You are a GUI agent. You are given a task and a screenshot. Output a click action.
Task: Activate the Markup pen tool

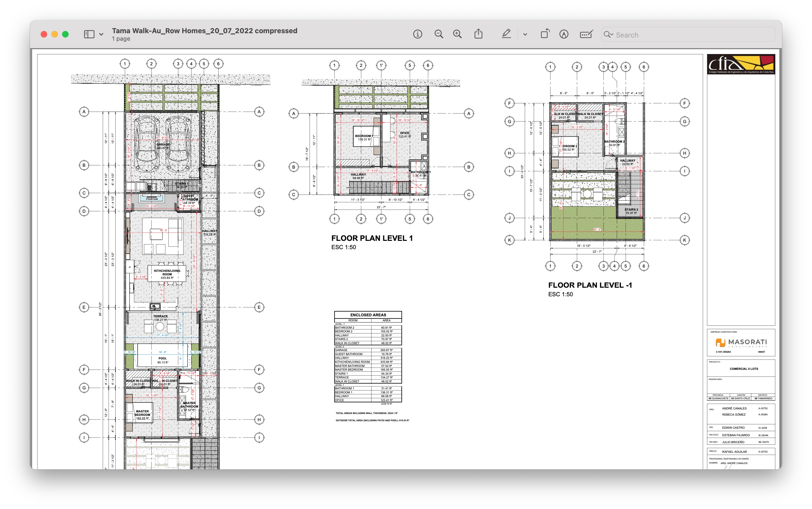point(506,34)
